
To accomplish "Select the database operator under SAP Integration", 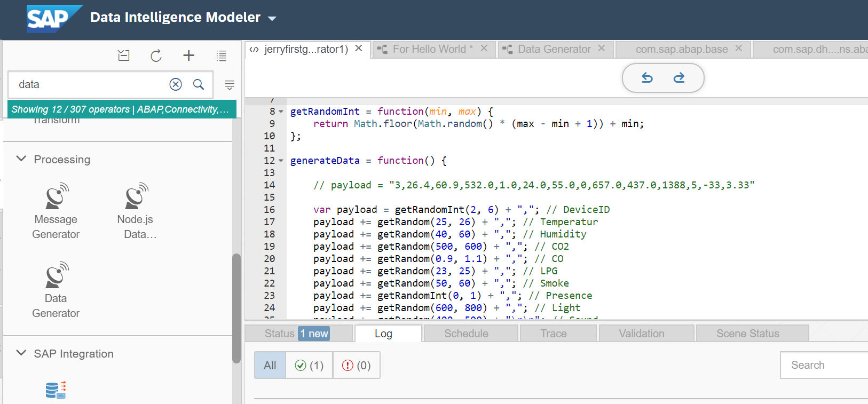I will [56, 390].
